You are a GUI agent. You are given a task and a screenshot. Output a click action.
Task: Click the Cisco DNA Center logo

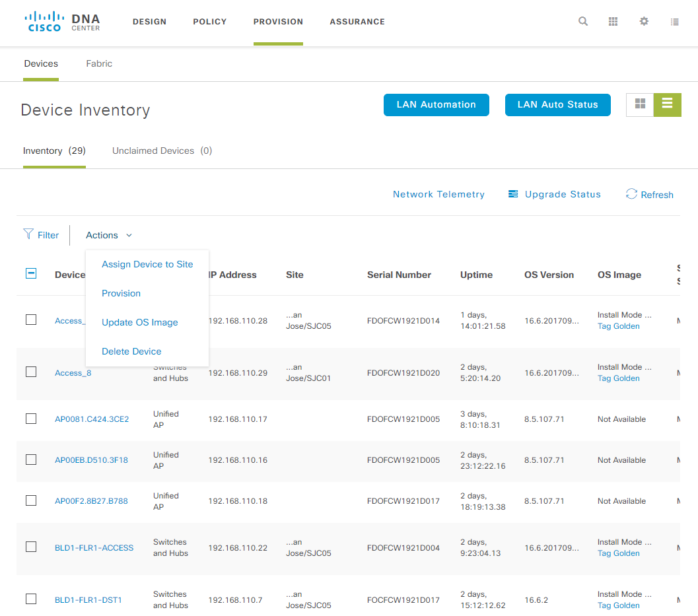(x=62, y=21)
